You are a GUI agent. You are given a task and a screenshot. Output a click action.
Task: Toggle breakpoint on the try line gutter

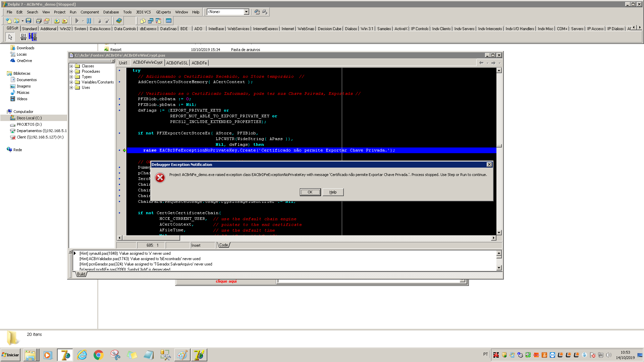(x=119, y=70)
